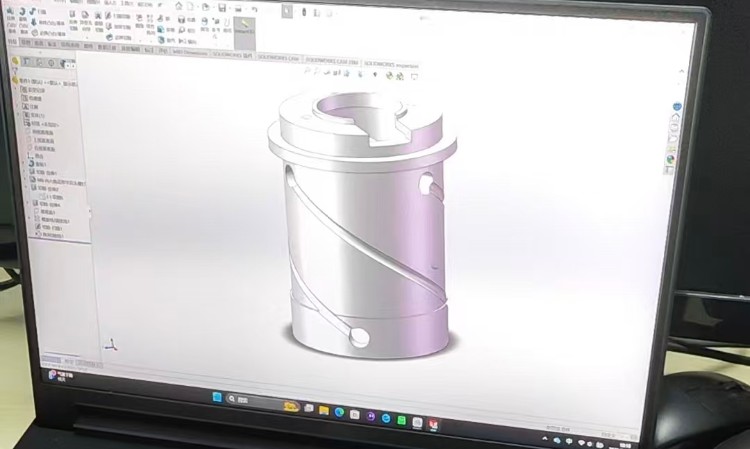Switch to the ConfigurationManager tab icon
Image resolution: width=750 pixels, height=449 pixels.
click(39, 63)
